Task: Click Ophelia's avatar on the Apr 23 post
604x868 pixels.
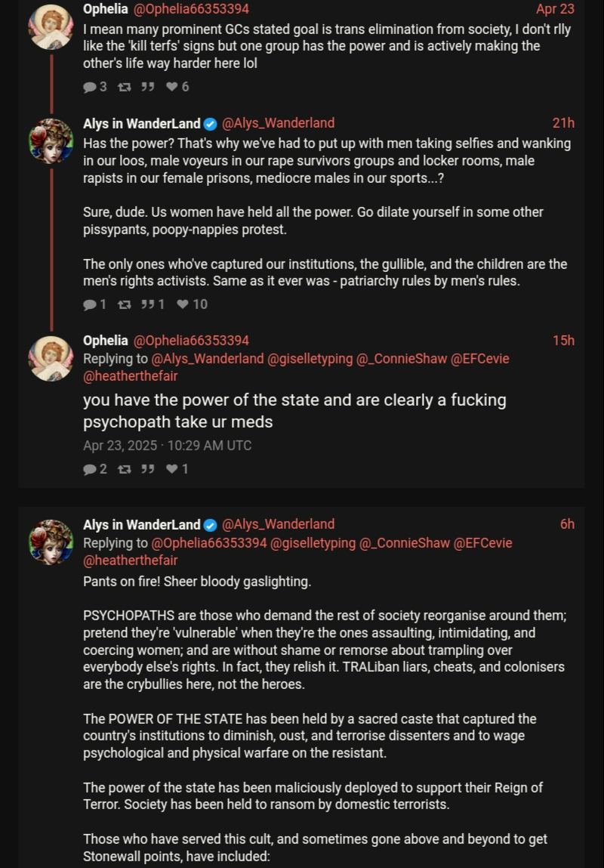Action: [x=51, y=26]
